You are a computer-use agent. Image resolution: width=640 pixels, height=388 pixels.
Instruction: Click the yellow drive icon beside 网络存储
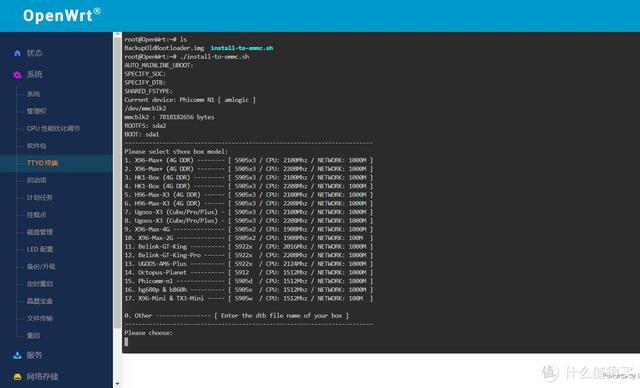[x=17, y=377]
